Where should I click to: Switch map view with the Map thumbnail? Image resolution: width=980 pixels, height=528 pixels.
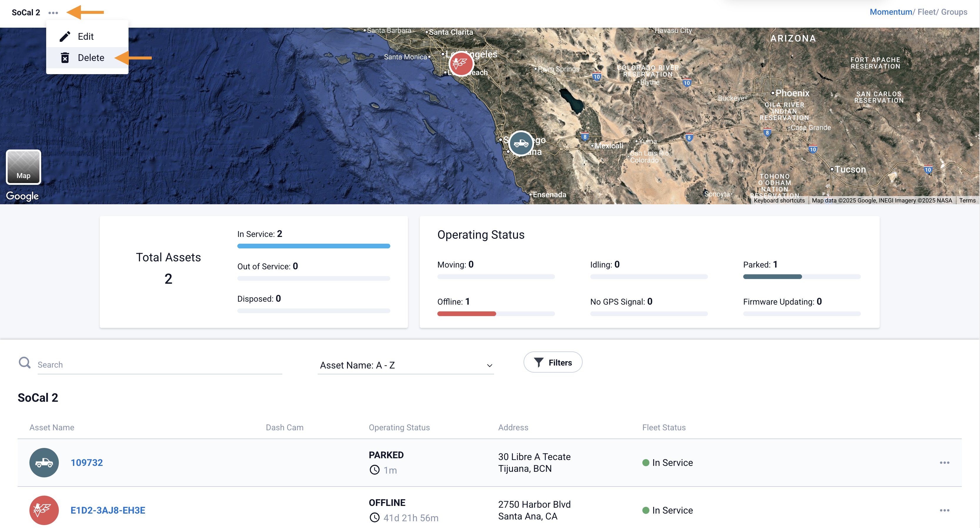pos(23,167)
